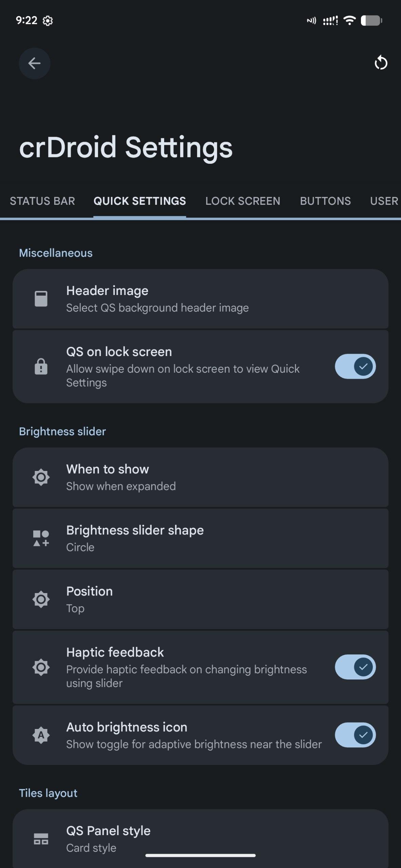Open the Position dropdown set to Top
Viewport: 401px width, 868px height.
200,599
